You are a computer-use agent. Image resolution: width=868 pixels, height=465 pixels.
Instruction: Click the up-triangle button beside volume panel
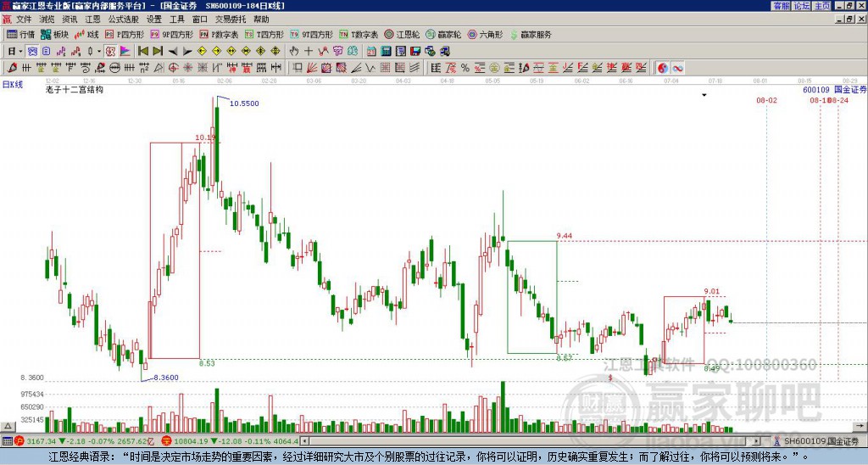(x=8, y=426)
